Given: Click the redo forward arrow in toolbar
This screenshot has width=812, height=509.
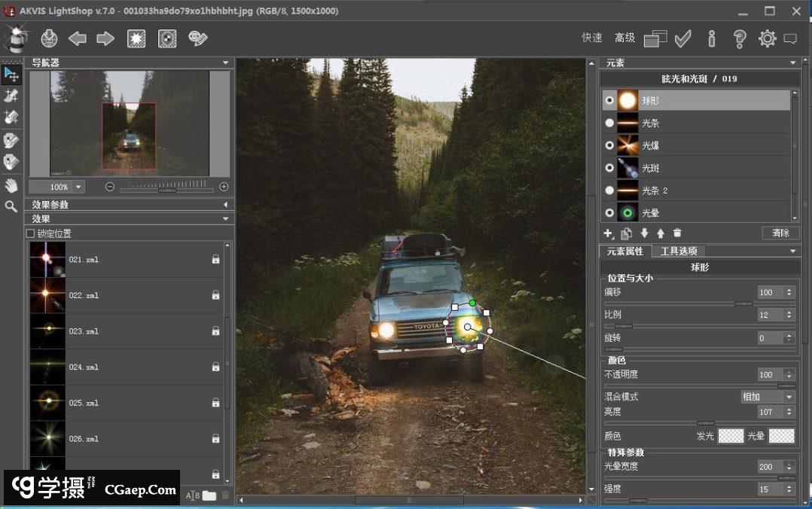Looking at the screenshot, I should 105,38.
